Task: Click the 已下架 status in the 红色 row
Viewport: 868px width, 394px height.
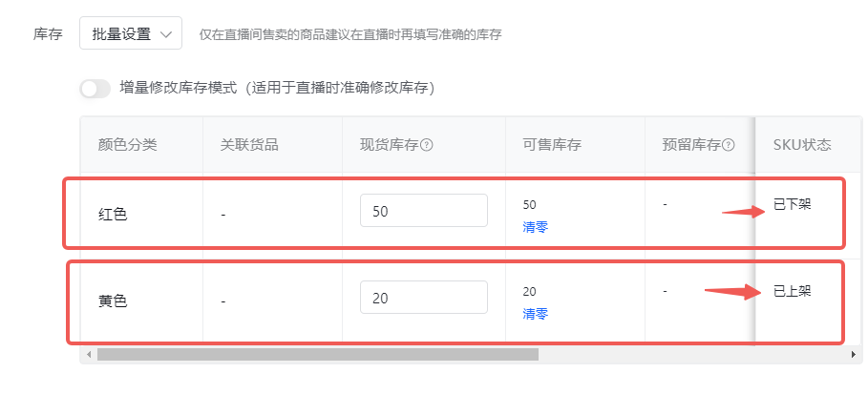Action: click(793, 204)
